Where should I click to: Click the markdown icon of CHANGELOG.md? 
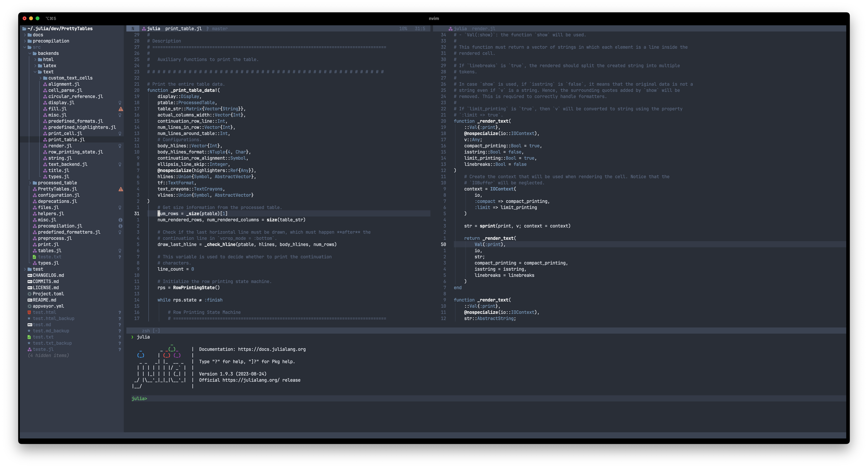pyautogui.click(x=30, y=275)
